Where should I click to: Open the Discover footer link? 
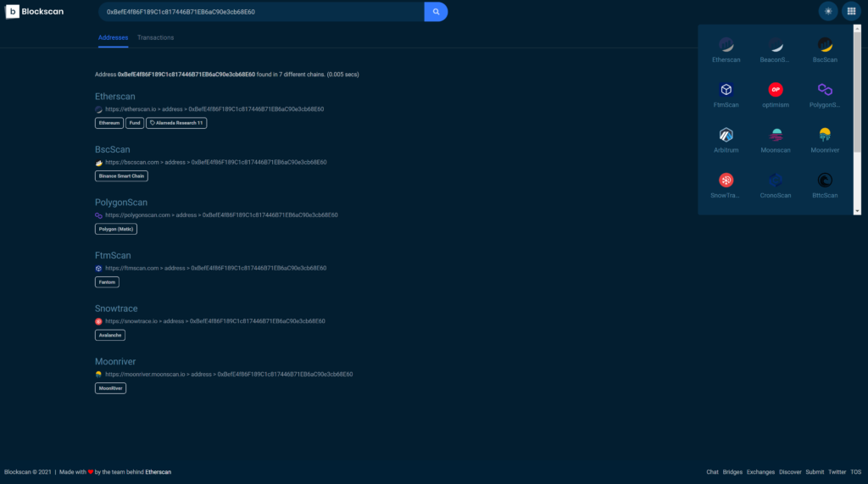point(790,472)
